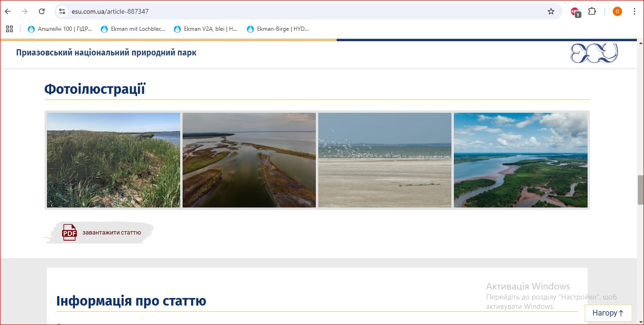Click the Нагору back-to-top button

click(608, 313)
